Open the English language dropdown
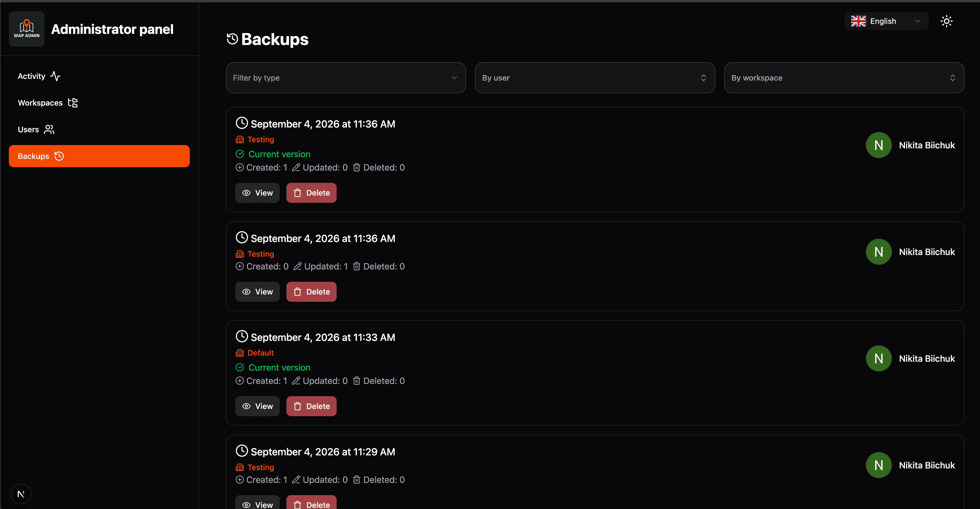 [886, 21]
